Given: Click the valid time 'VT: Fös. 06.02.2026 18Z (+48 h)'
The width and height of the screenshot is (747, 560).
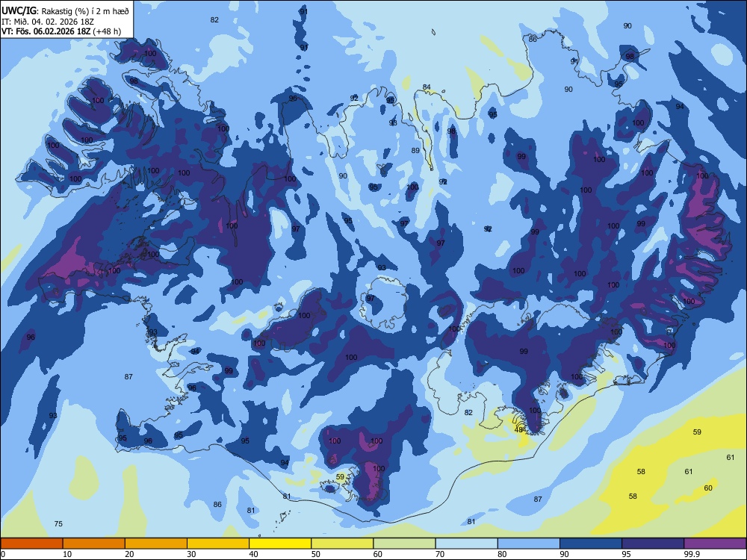Looking at the screenshot, I should click(61, 31).
